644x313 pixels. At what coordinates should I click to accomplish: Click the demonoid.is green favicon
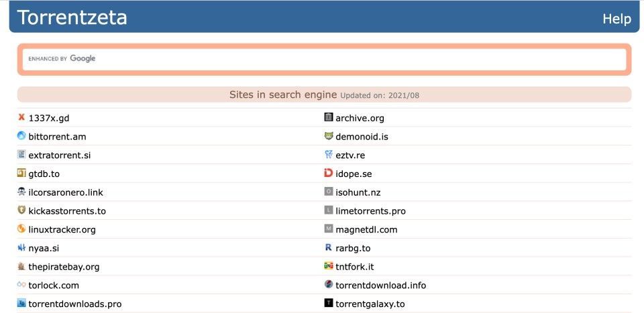click(328, 136)
